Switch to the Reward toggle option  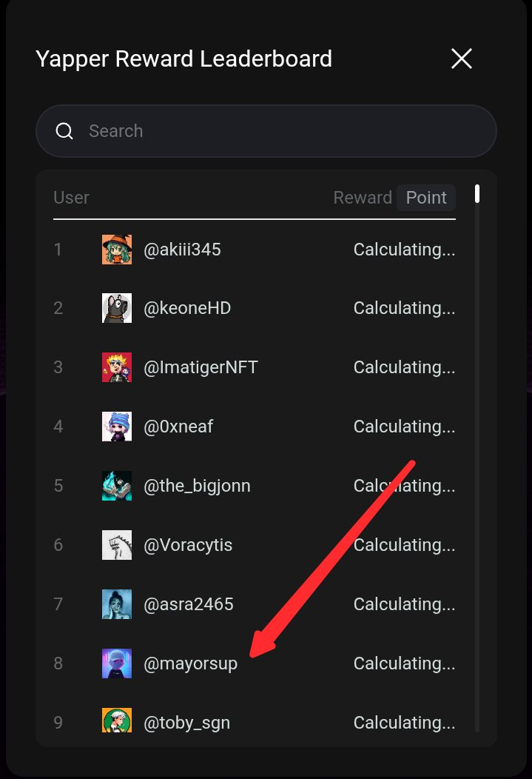click(x=363, y=198)
